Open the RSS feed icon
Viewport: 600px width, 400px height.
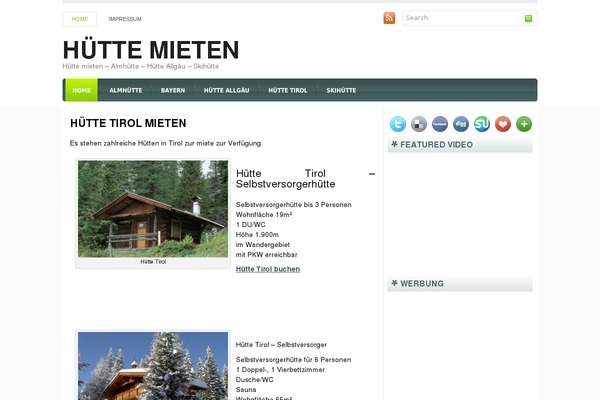(389, 18)
